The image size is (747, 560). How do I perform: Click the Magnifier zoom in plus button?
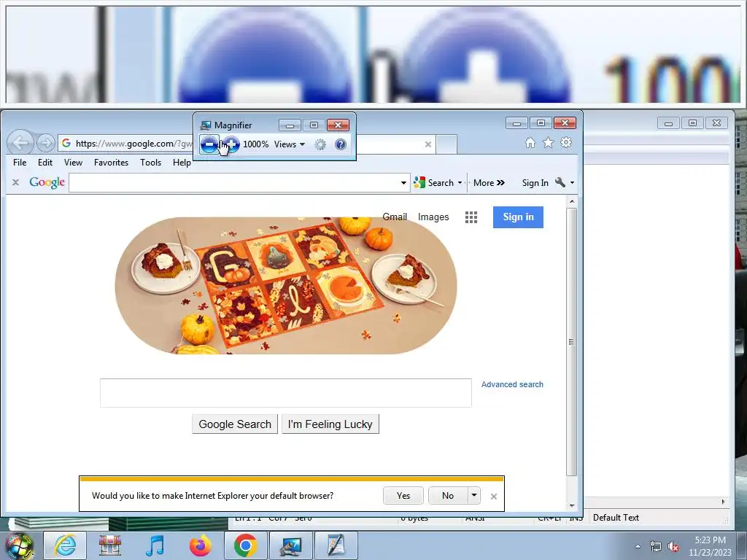[231, 144]
